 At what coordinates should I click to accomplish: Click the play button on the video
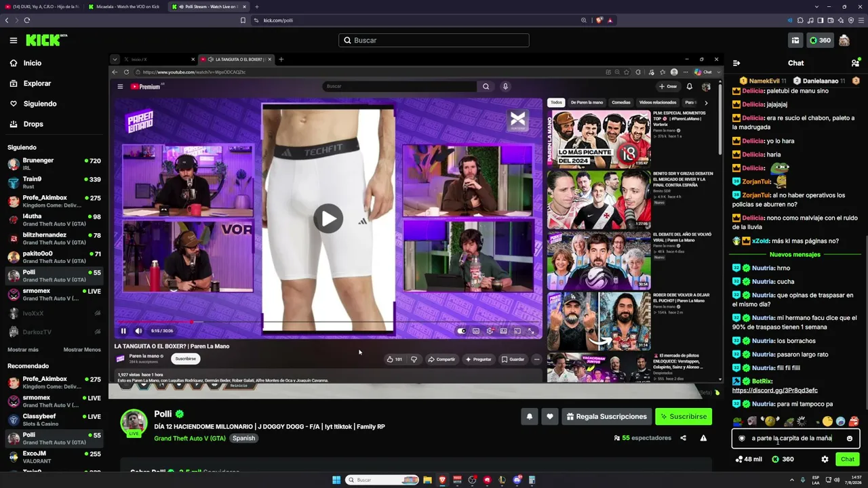tap(328, 218)
